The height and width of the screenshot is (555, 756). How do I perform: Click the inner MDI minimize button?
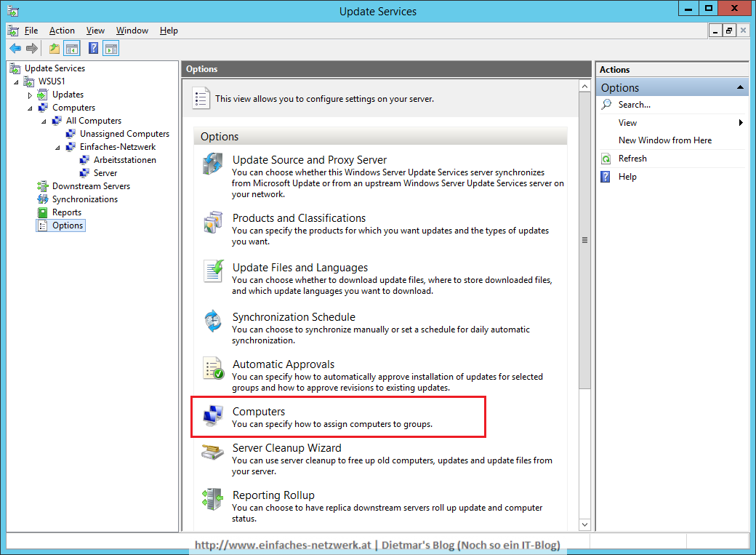pos(715,31)
